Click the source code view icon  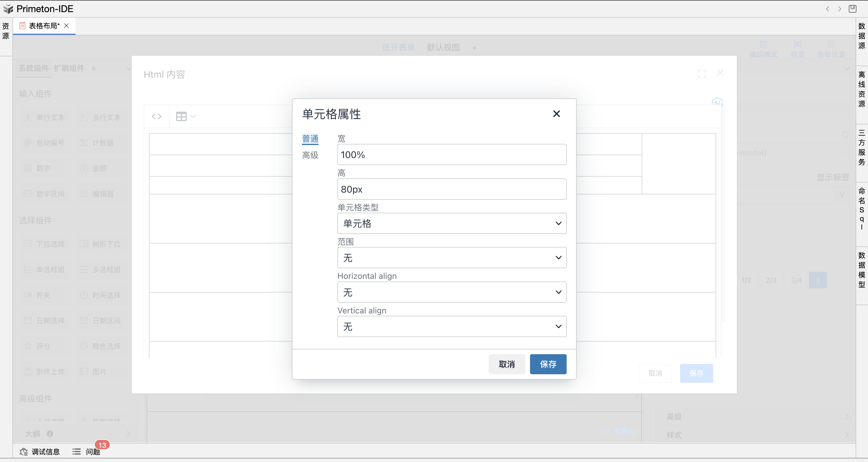(156, 116)
